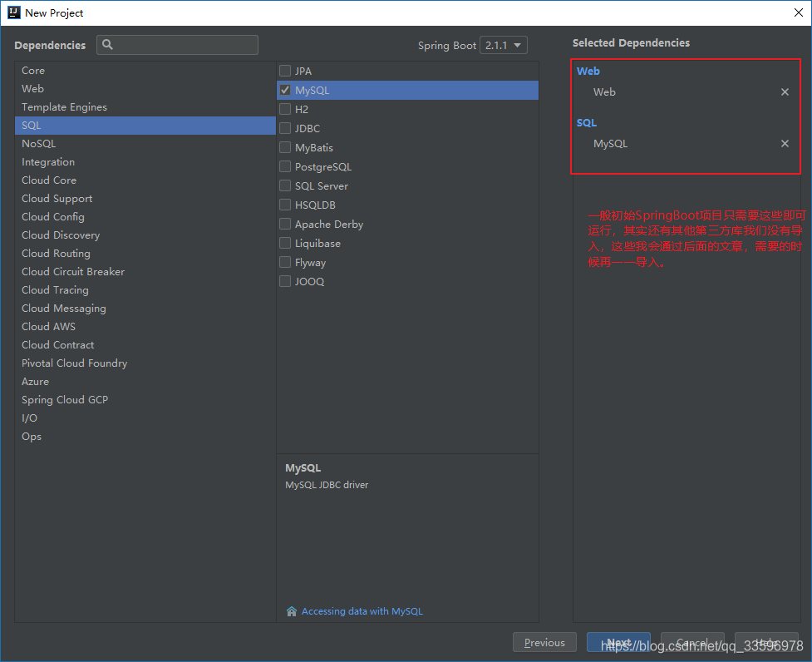Uncheck the MySQL dependency checkbox
Viewport: 812px width, 662px height.
(285, 90)
